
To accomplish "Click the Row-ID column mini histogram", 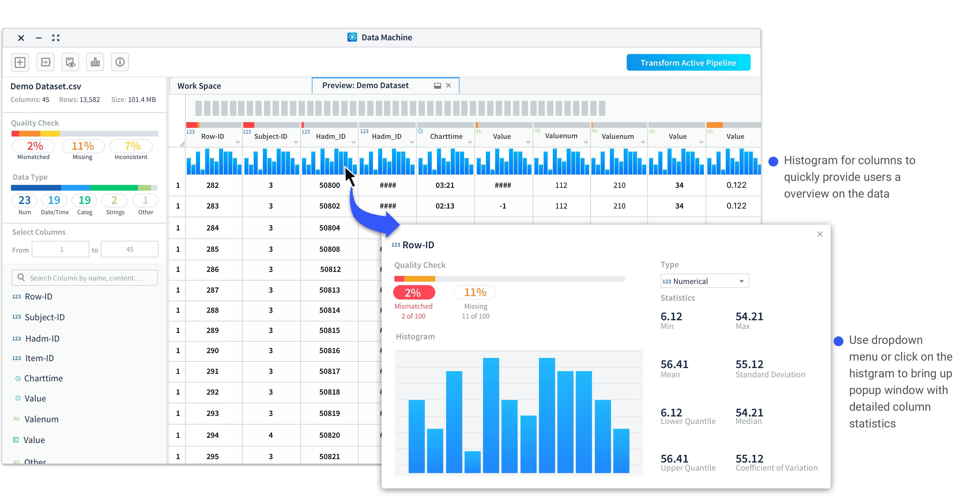I will (214, 162).
